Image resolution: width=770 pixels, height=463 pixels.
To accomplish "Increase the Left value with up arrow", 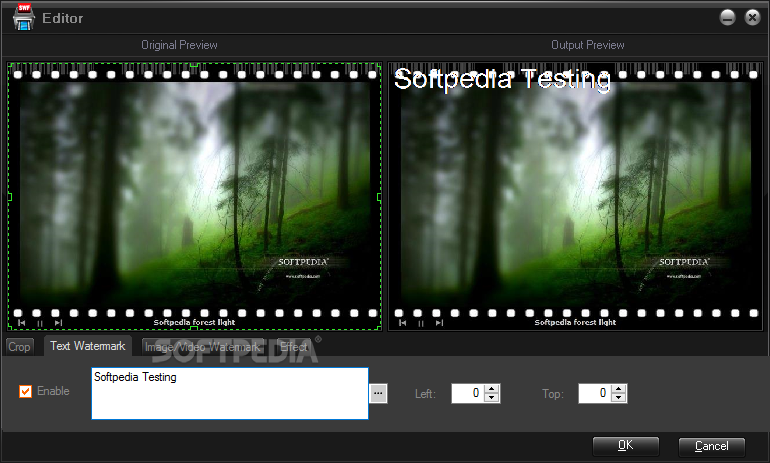I will [x=491, y=388].
